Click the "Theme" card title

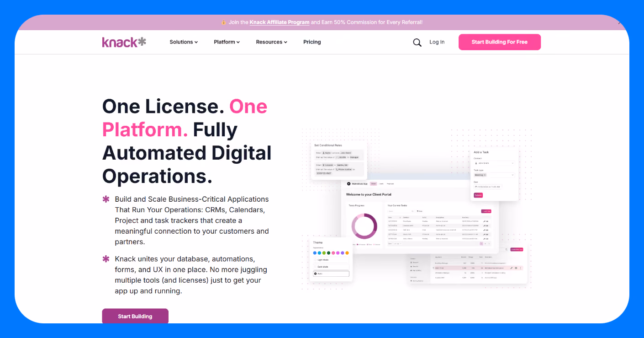[317, 242]
